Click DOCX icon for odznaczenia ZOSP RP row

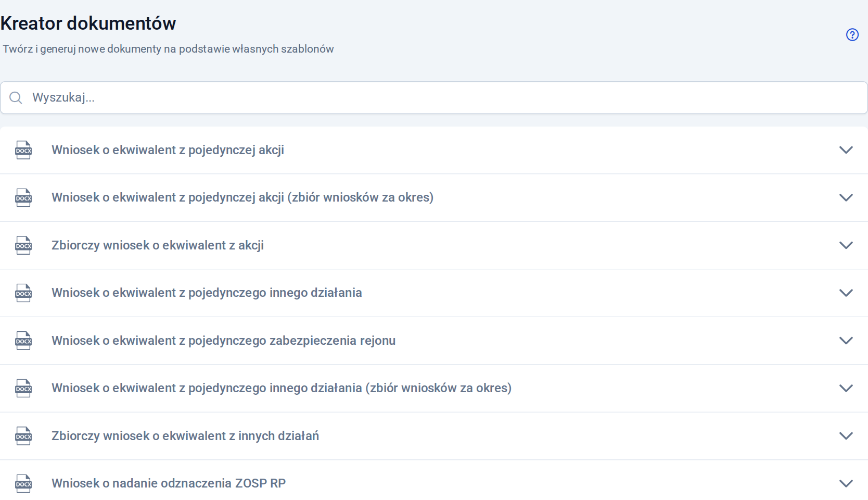pyautogui.click(x=23, y=484)
